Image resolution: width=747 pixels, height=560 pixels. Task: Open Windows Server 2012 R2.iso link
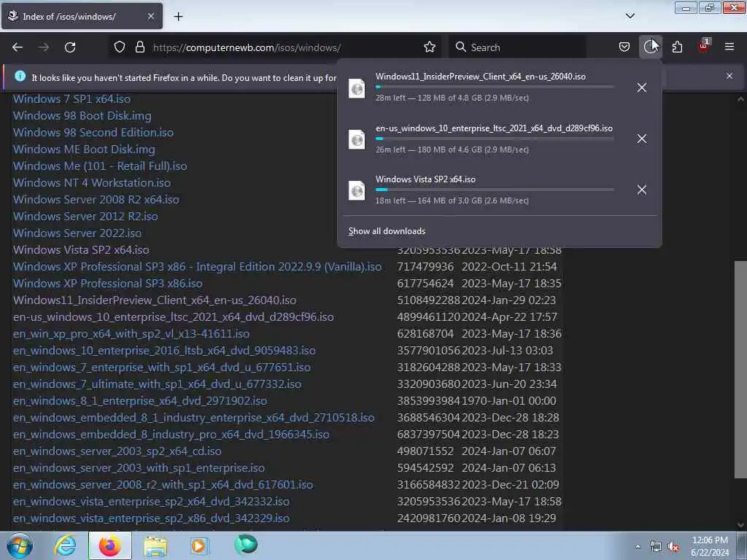click(x=85, y=216)
